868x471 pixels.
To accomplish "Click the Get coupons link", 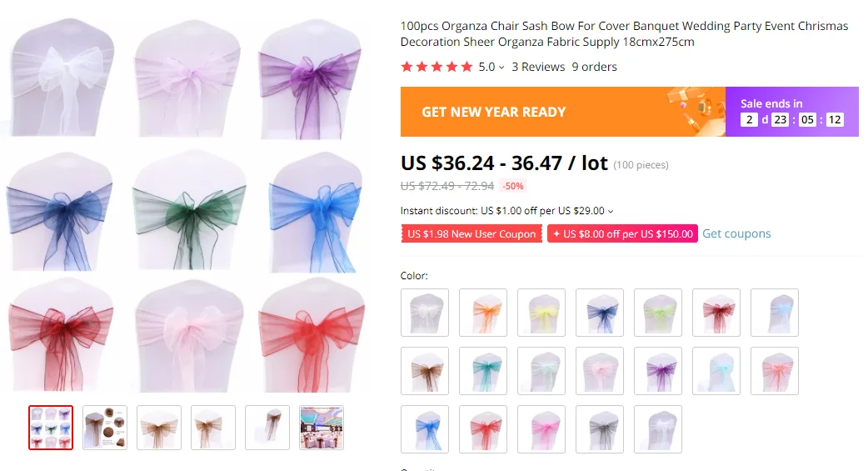I will pyautogui.click(x=736, y=234).
